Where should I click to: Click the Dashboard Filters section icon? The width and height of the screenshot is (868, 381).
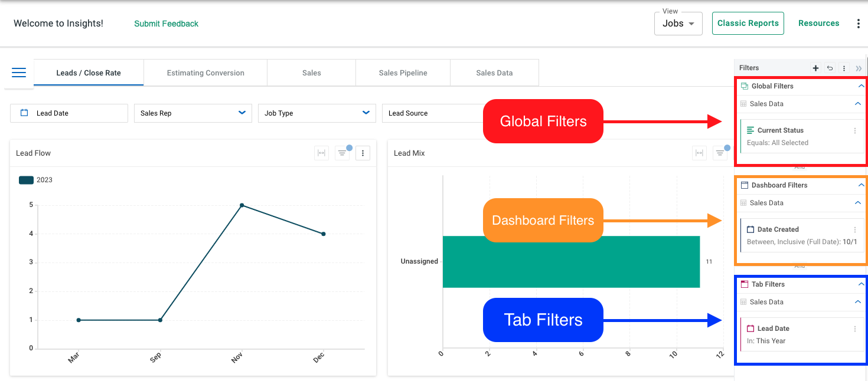point(745,185)
